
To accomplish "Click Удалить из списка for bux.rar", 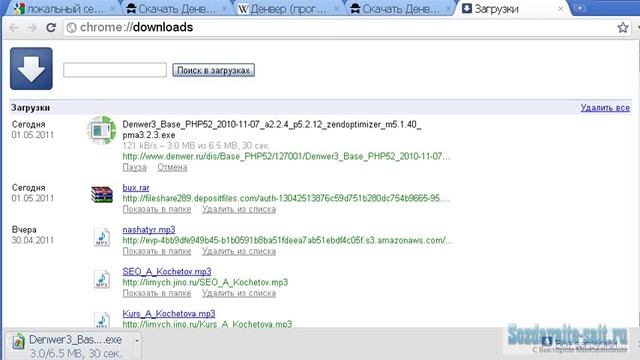I will pos(239,209).
